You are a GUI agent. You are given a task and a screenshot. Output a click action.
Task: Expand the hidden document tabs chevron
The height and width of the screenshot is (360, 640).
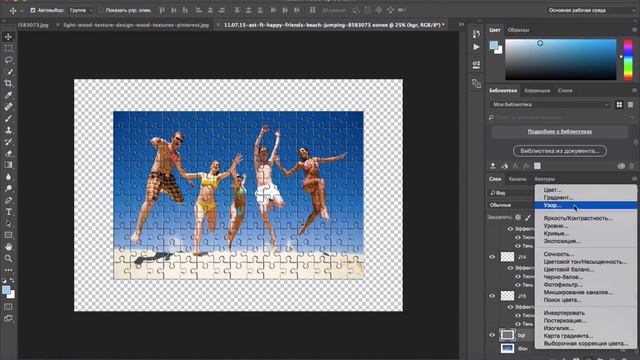(461, 24)
